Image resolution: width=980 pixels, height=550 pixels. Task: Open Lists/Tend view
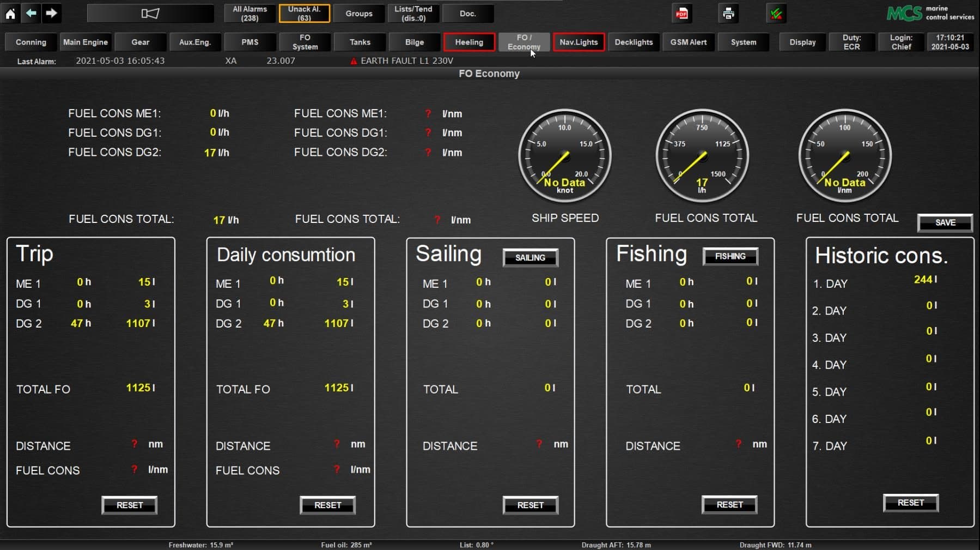coord(413,14)
